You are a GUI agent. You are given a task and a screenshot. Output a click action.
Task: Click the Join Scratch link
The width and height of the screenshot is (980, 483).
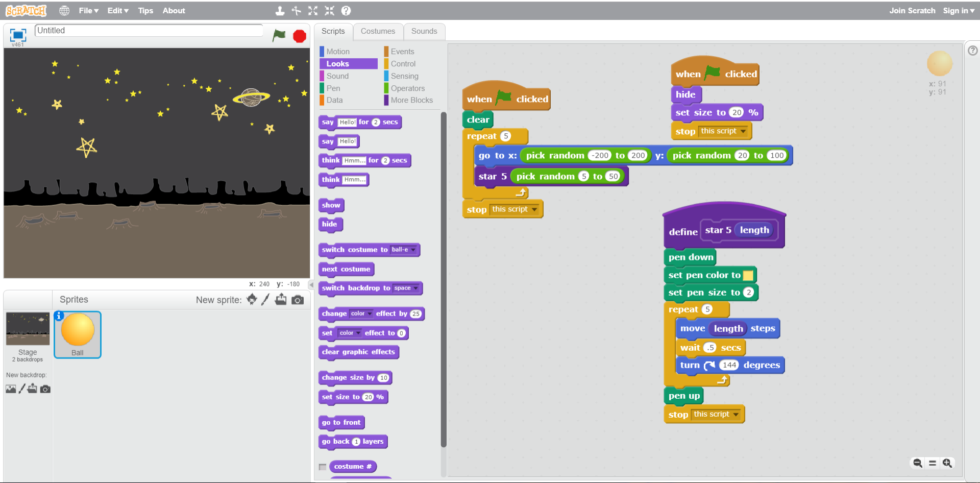point(912,11)
